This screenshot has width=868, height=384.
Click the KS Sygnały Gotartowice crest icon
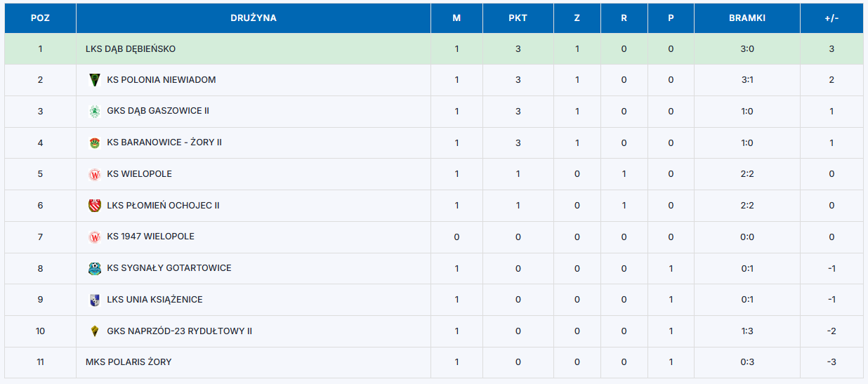click(95, 268)
